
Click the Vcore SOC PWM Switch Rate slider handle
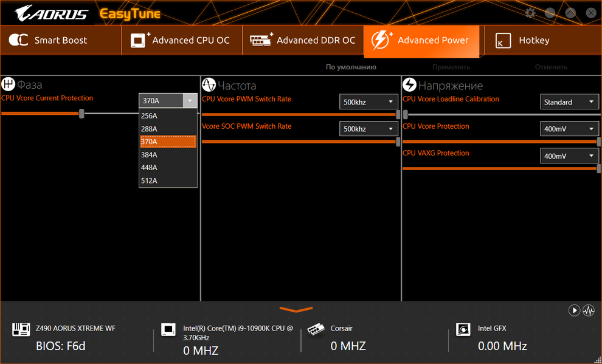[398, 142]
